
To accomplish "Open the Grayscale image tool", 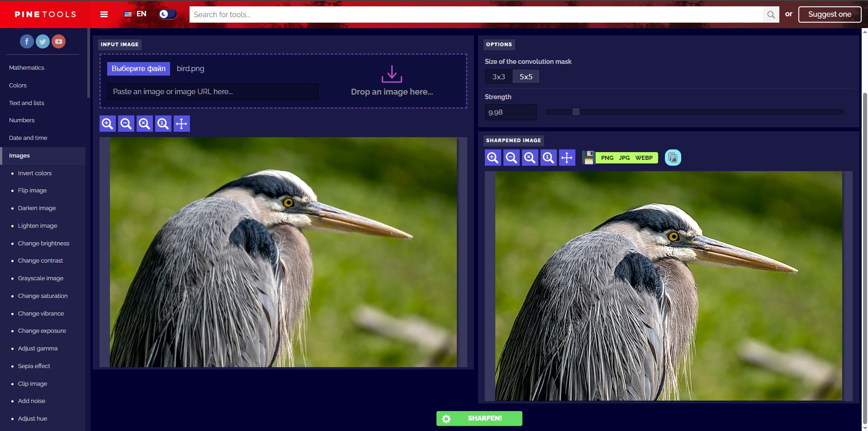I will coord(40,278).
